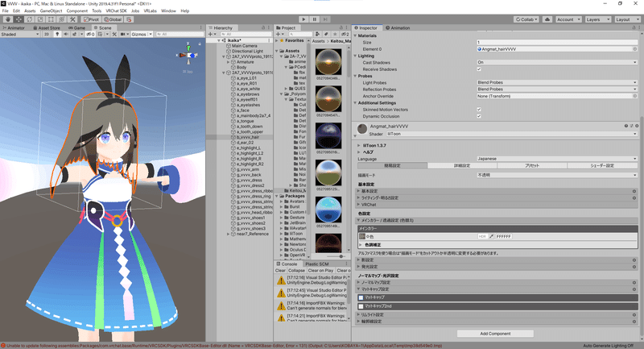Viewport: 644px width, 349px height.
Task: Step one frame forward
Action: [326, 19]
